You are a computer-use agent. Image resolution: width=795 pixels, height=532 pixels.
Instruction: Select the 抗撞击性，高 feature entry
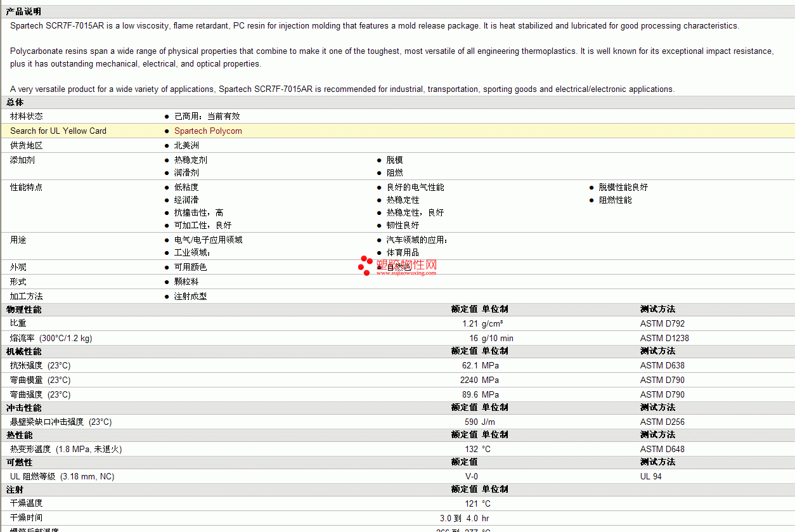coord(199,212)
